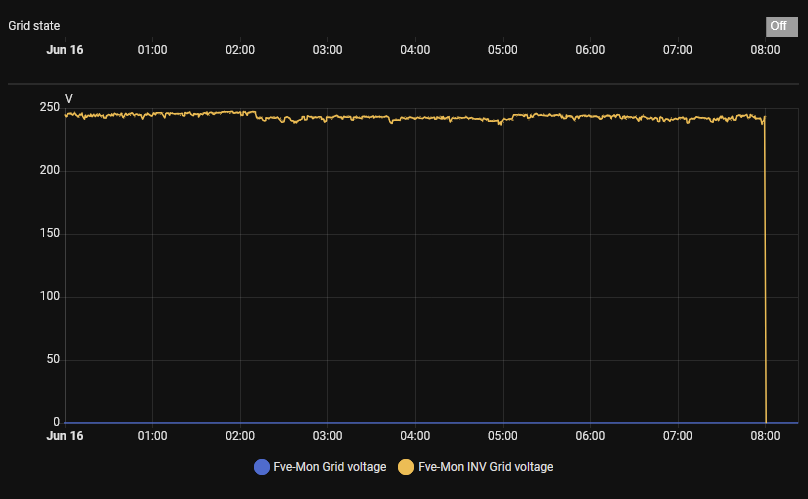Click the Off state badge for Grid state

pyautogui.click(x=777, y=26)
